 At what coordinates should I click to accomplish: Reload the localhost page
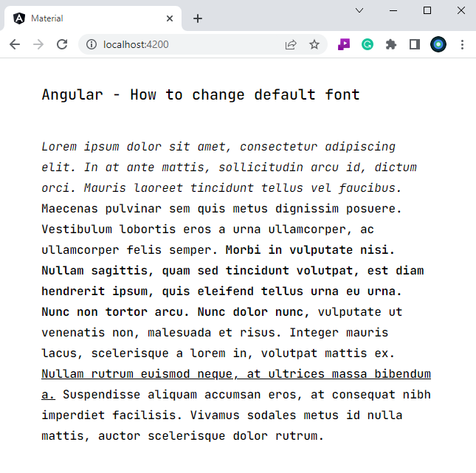[62, 44]
